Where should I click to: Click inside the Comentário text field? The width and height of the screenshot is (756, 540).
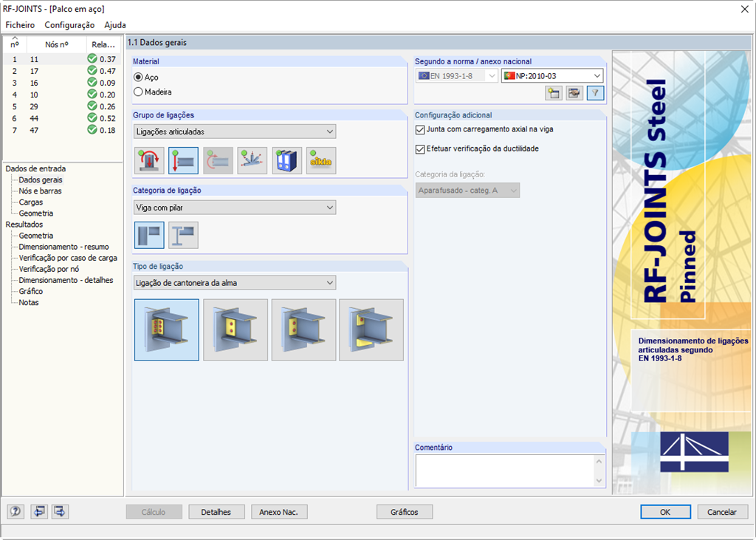pyautogui.click(x=505, y=471)
